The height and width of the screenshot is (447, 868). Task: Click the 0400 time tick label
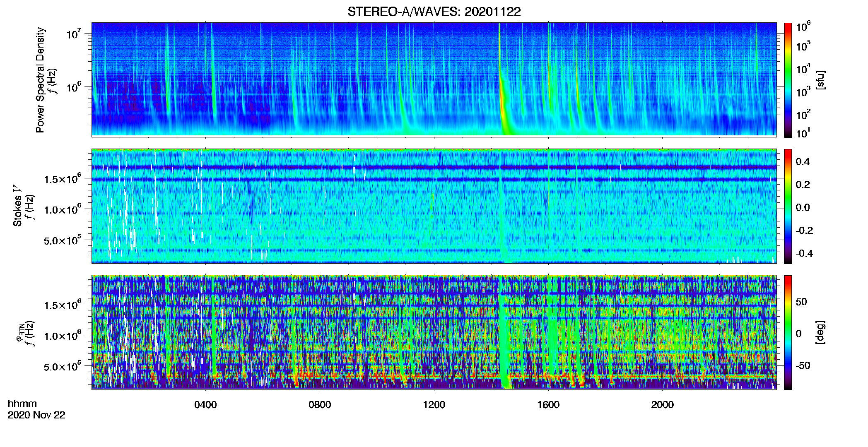[205, 405]
